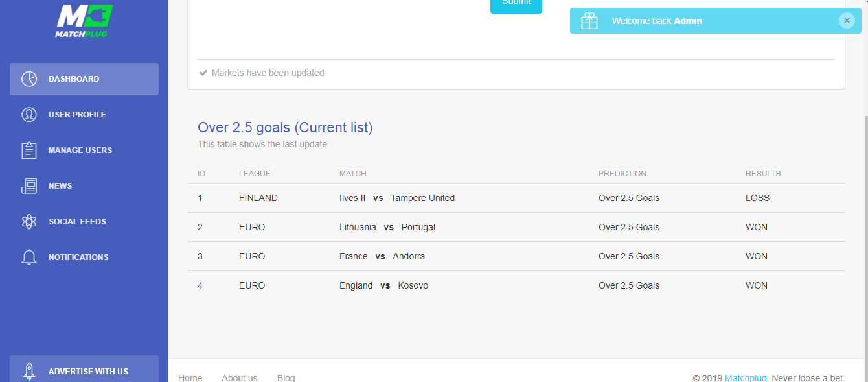Click the Dashboard pie chart icon
This screenshot has height=382, width=868.
point(29,79)
